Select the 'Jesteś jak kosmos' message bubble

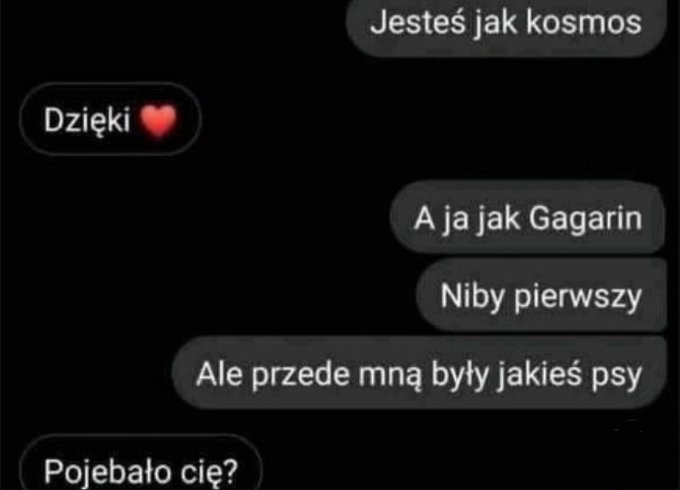506,25
